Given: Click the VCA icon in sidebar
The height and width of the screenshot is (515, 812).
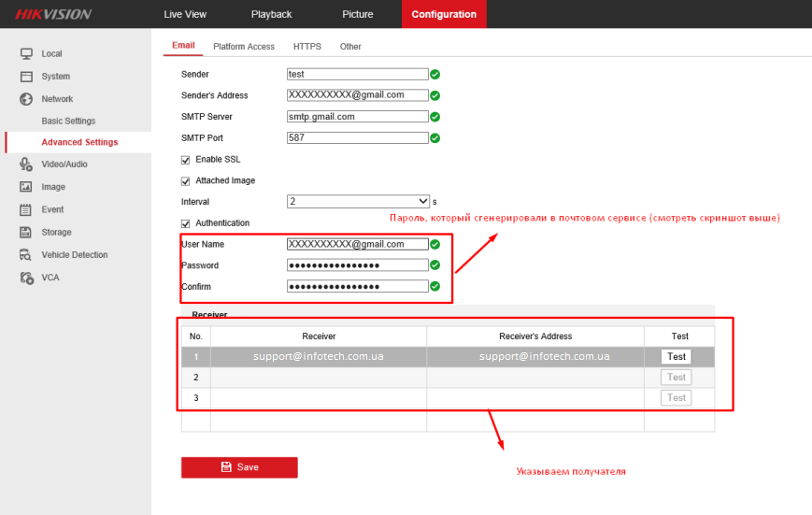Looking at the screenshot, I should (26, 278).
